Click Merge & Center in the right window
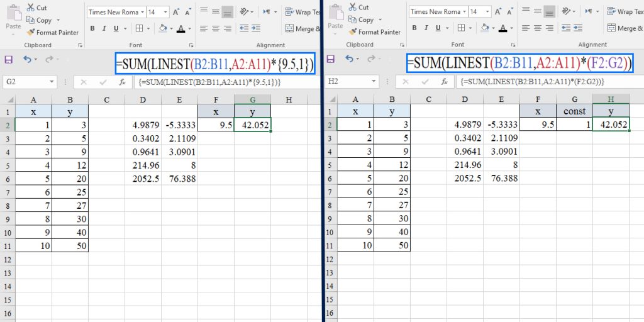This screenshot has height=322, width=644. (x=625, y=28)
